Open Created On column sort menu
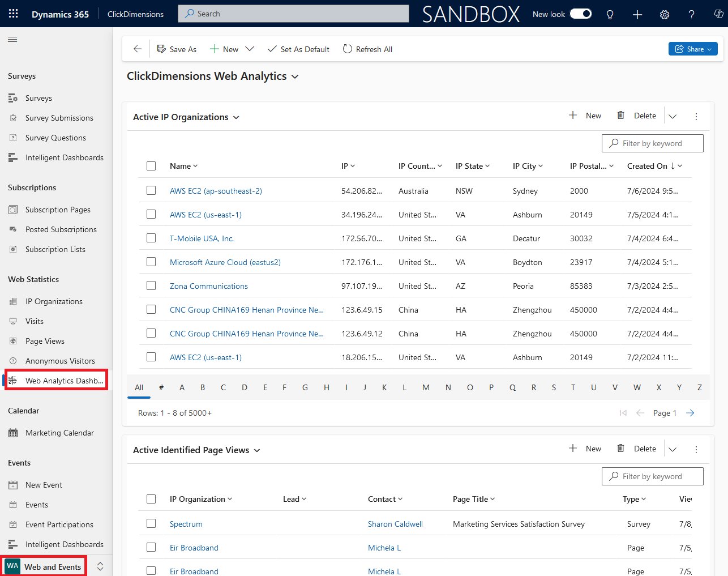Image resolution: width=728 pixels, height=576 pixels. [x=655, y=166]
